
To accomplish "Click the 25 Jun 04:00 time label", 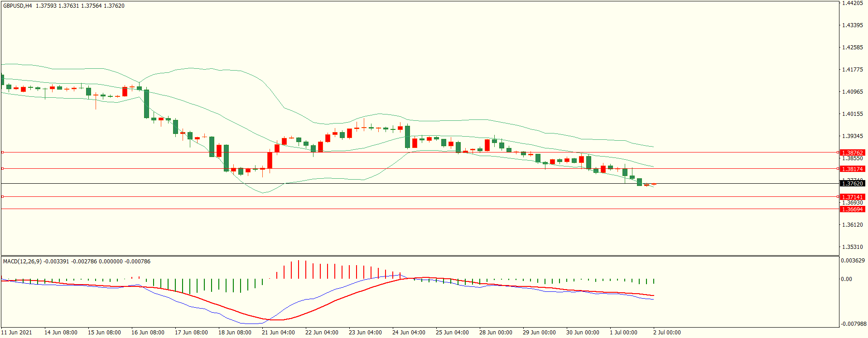I will pos(452,333).
